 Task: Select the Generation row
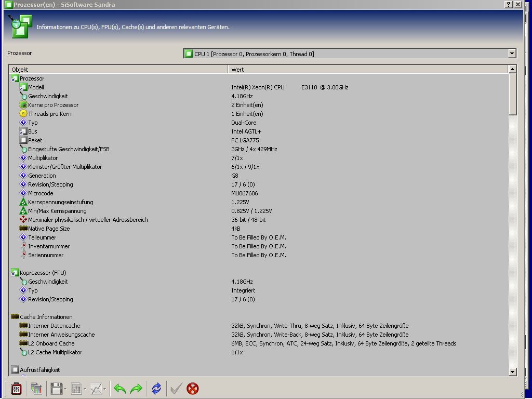[x=259, y=176]
